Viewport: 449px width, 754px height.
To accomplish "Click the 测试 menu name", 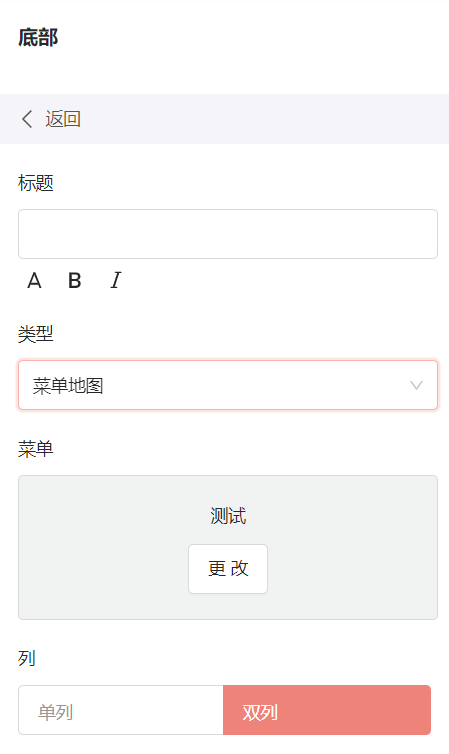I will click(228, 516).
